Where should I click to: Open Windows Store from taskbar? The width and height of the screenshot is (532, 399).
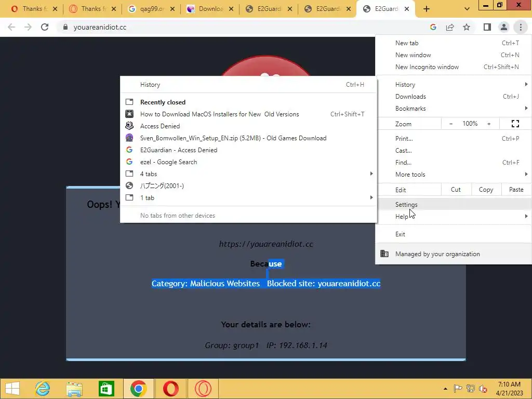point(106,389)
